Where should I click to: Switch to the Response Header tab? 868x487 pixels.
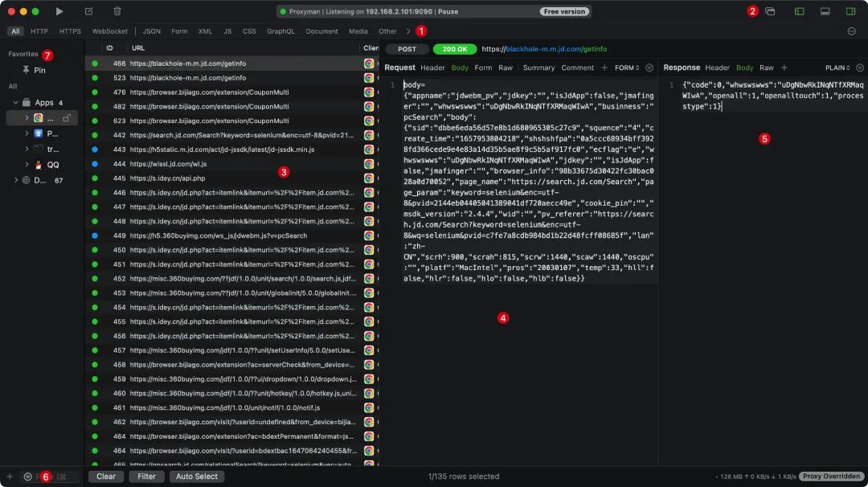(717, 68)
